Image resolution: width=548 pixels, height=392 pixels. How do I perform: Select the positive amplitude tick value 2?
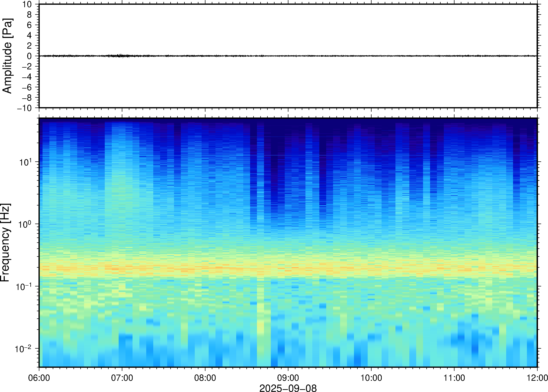(x=29, y=46)
